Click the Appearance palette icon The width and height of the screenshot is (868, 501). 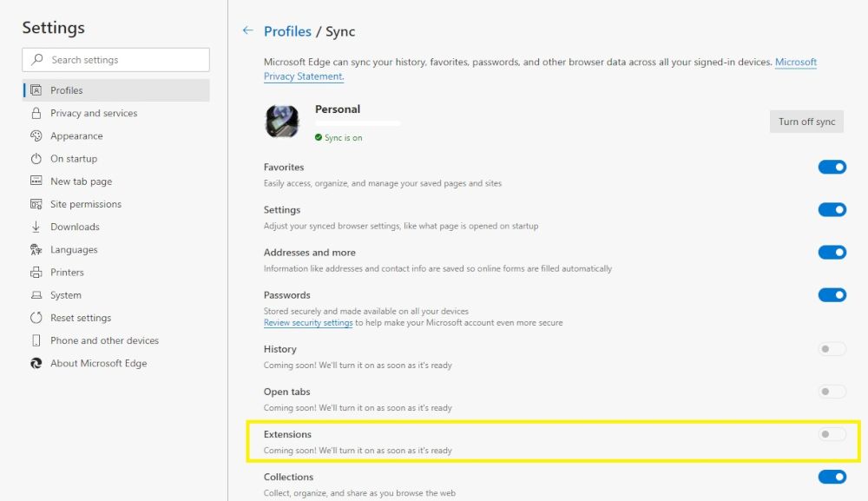coord(36,135)
